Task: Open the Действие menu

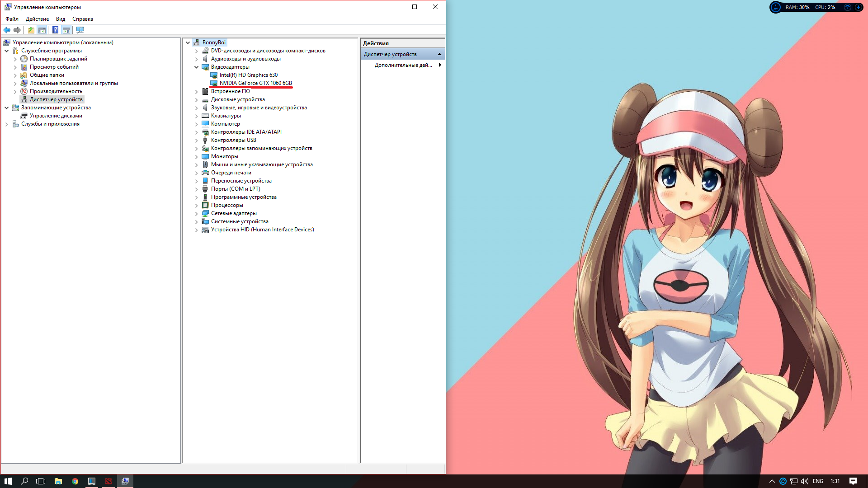Action: [x=37, y=19]
